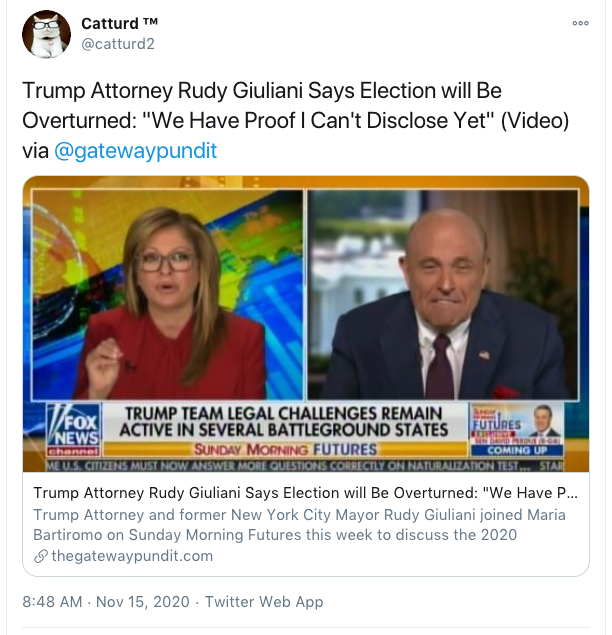Click the @catturd2 handle
612x635 pixels.
pos(118,44)
